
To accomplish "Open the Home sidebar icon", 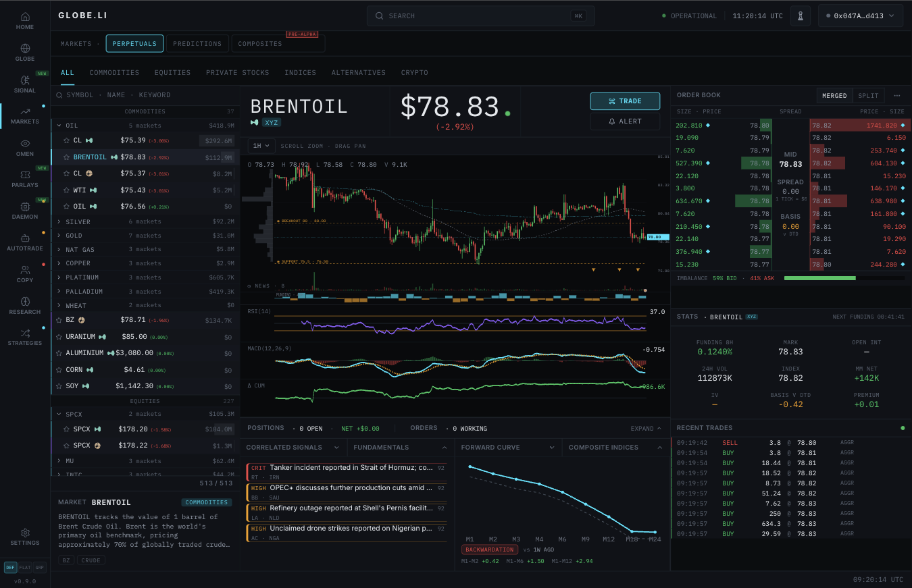I will point(25,21).
